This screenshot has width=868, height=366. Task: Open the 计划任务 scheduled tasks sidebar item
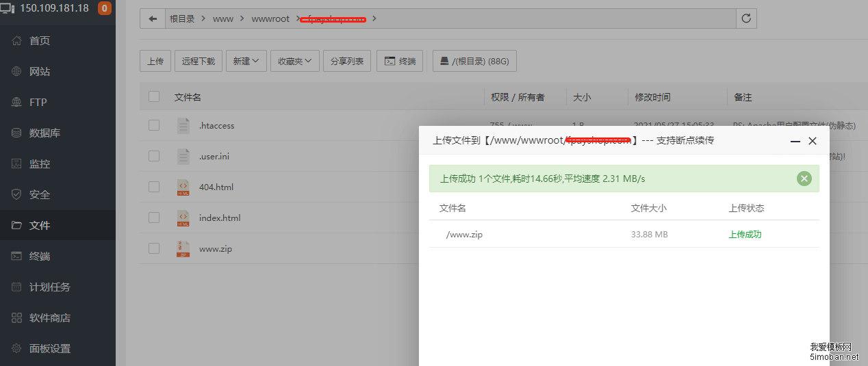pyautogui.click(x=58, y=287)
